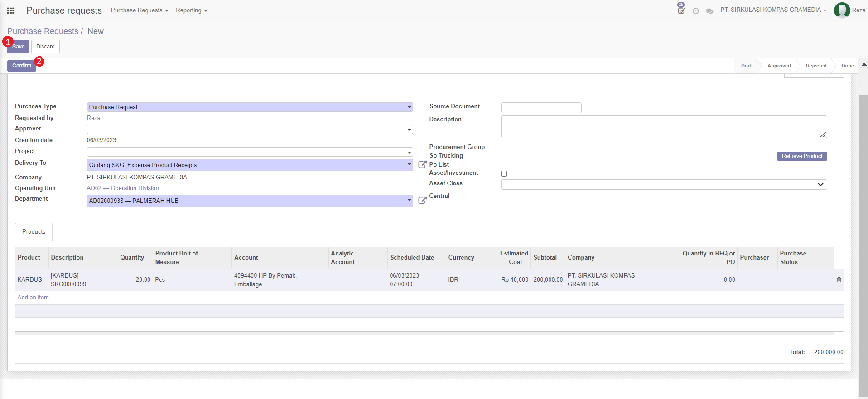Viewport: 868px width, 399px height.
Task: Click the vertical scrollbar on the right
Action: click(x=863, y=245)
